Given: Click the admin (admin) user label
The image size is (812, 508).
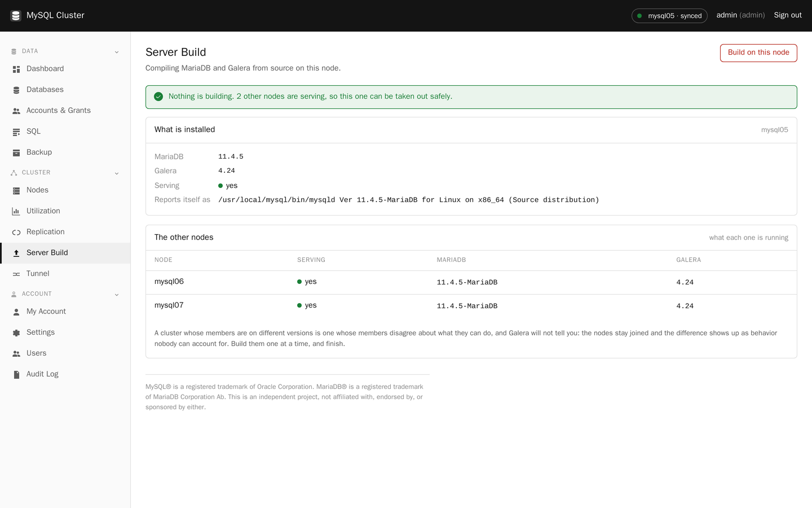Looking at the screenshot, I should coord(740,15).
